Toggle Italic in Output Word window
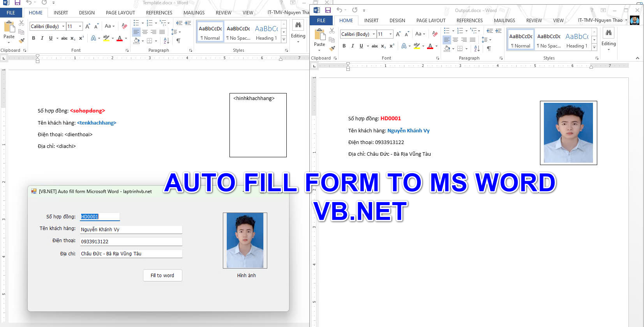 click(x=353, y=46)
